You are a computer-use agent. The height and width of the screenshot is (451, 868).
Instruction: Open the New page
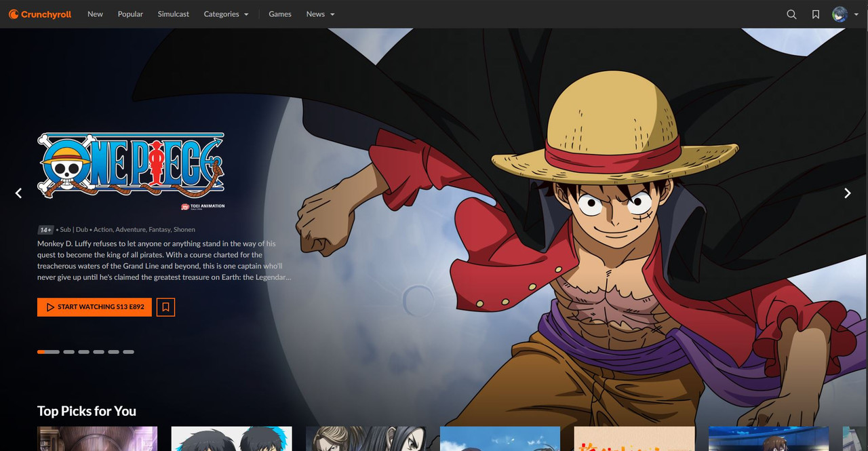(x=95, y=14)
